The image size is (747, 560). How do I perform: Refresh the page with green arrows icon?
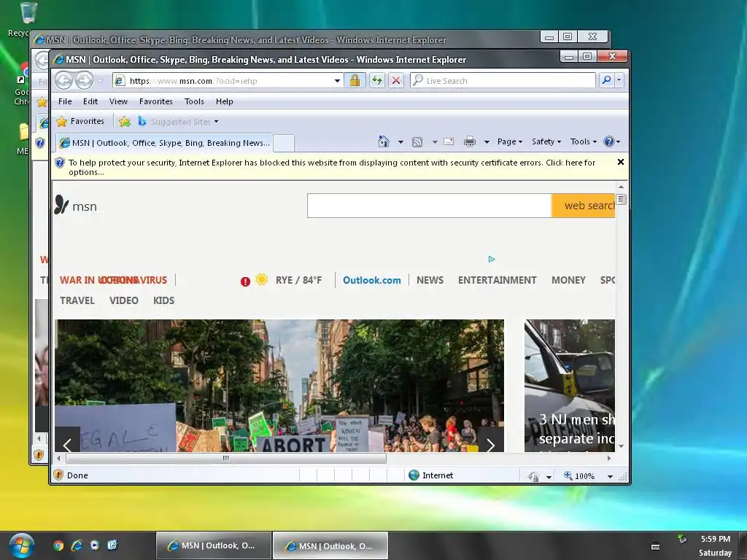[377, 80]
